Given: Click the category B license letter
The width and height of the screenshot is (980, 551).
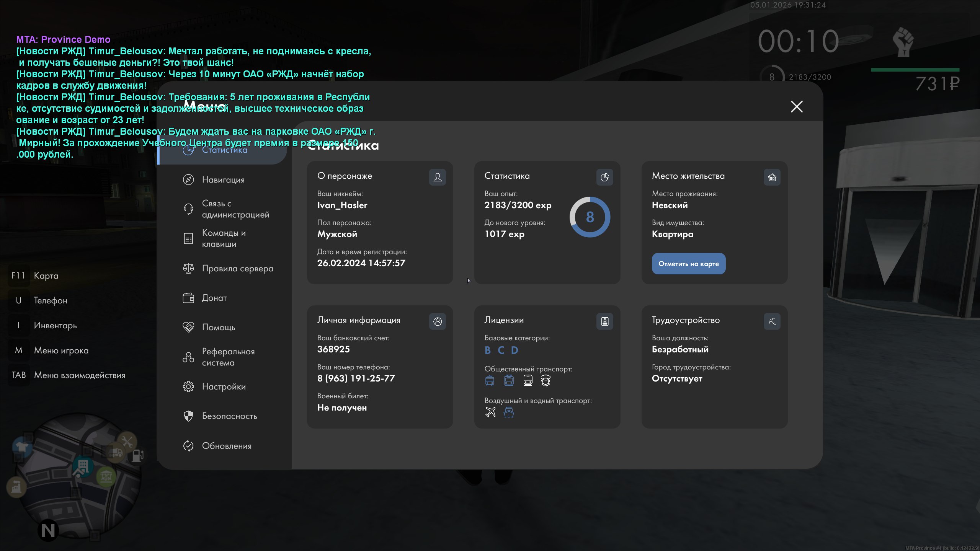Looking at the screenshot, I should click(487, 350).
